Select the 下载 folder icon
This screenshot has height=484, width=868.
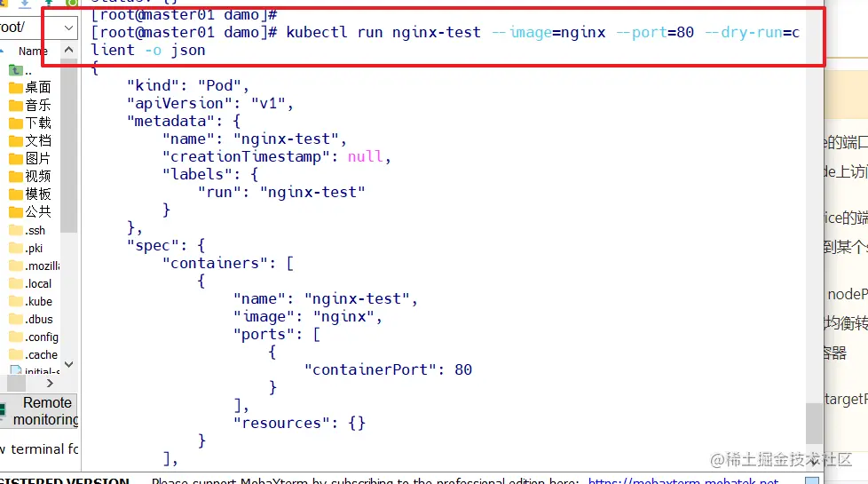click(15, 123)
